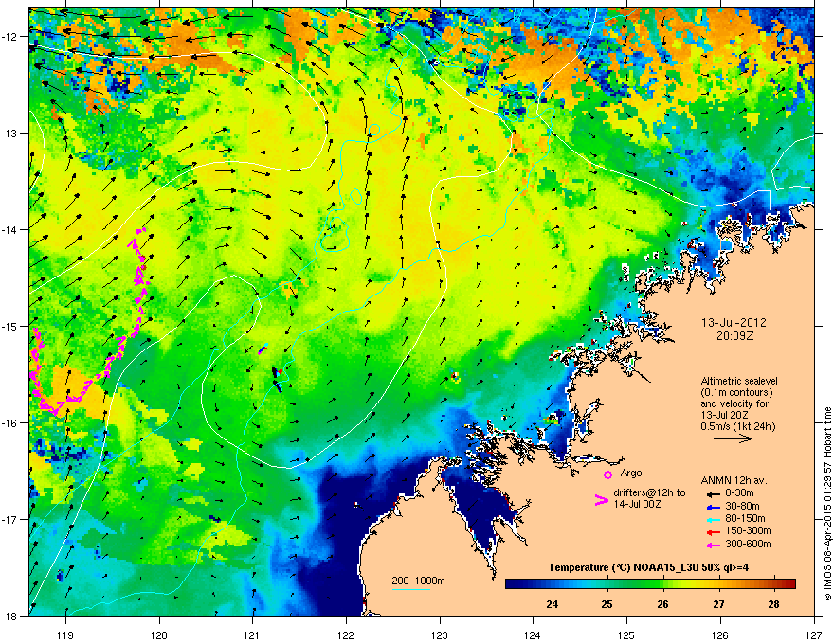This screenshot has width=834, height=644.
Task: Click the cyan 80-150m arrow legend icon
Action: coord(713,519)
